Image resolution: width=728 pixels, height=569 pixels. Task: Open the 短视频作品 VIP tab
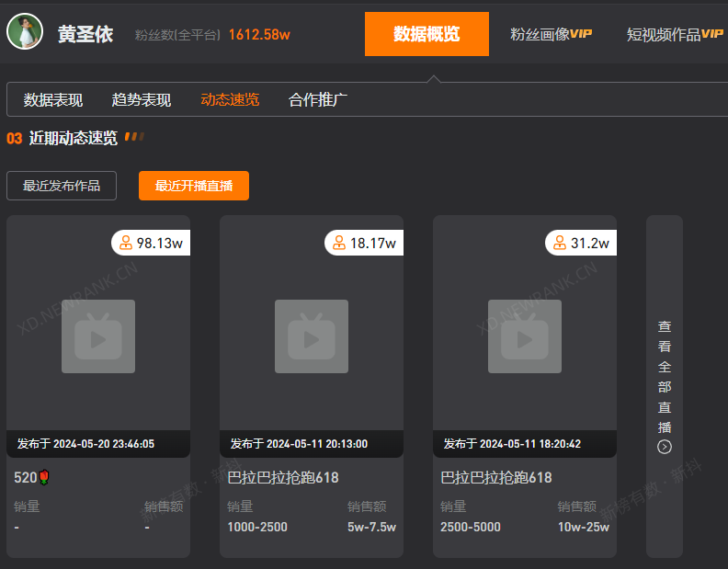point(675,34)
